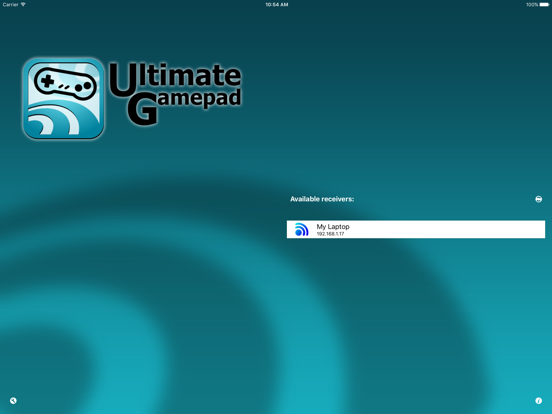Tap the Wi-Fi icon in status bar
This screenshot has width=552, height=414.
pos(23,5)
